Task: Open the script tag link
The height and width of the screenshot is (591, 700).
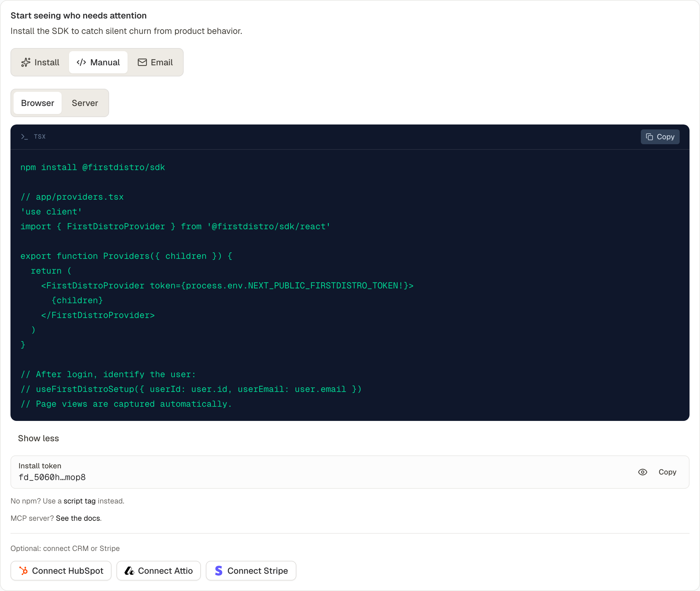Action: [79, 501]
